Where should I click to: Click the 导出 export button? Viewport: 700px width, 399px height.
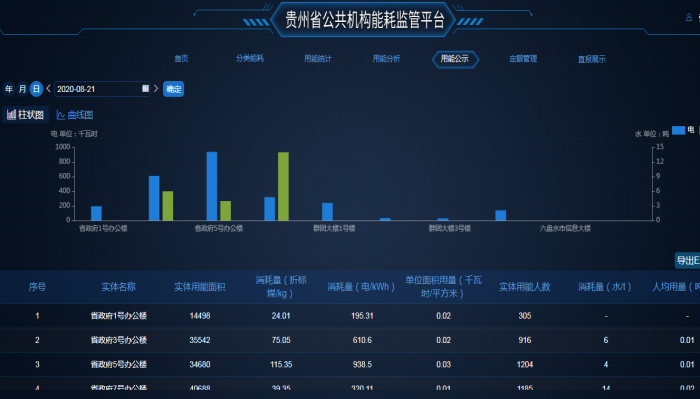coord(687,261)
